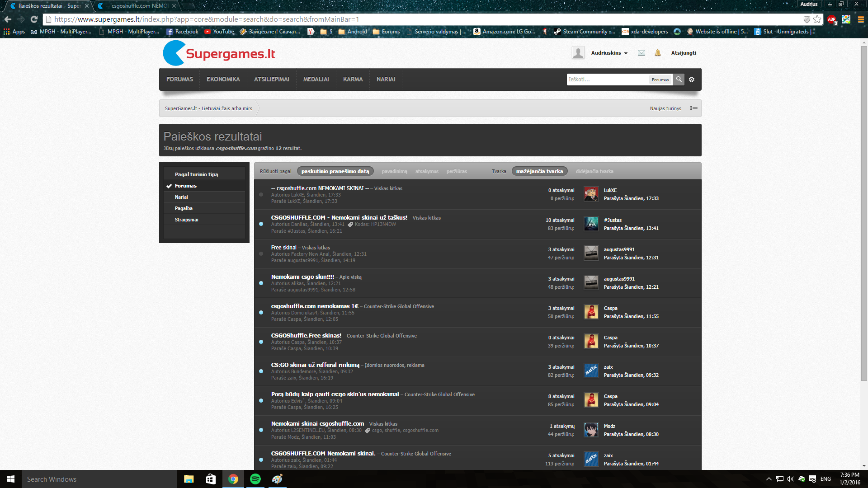Click the browser Back arrow

point(8,19)
